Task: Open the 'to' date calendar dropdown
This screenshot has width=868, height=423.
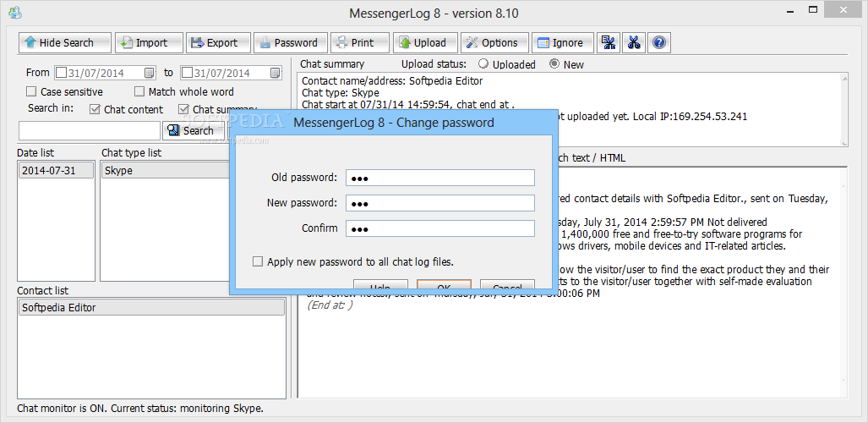Action: pyautogui.click(x=276, y=73)
